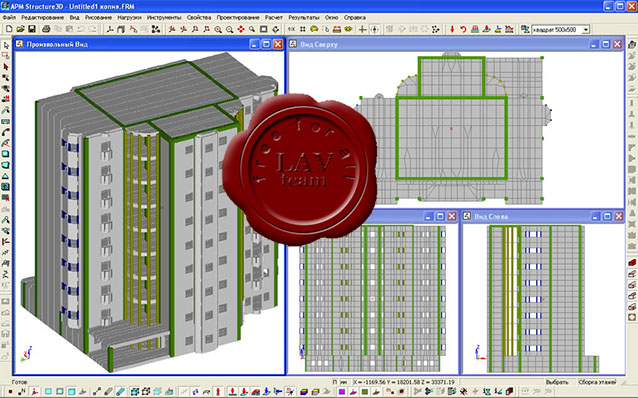Click the Готов status text
Viewport: 638px width, 398px height.
point(19,382)
